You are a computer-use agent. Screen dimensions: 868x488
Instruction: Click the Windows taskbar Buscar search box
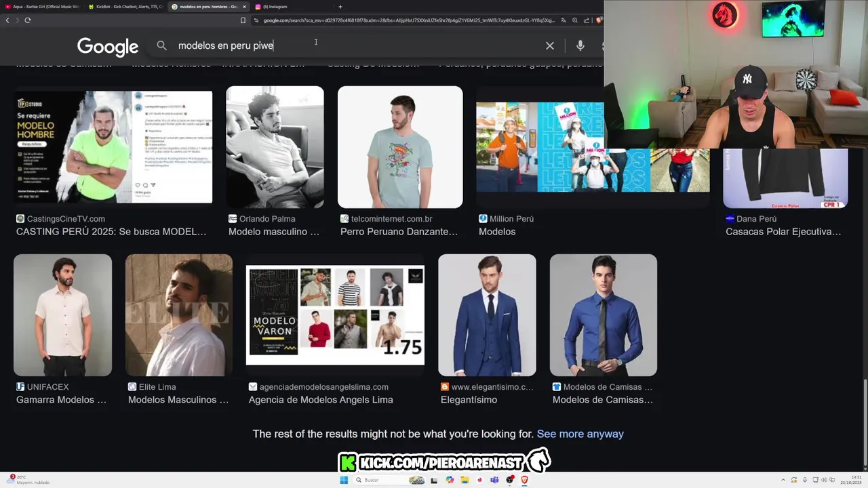tap(389, 480)
